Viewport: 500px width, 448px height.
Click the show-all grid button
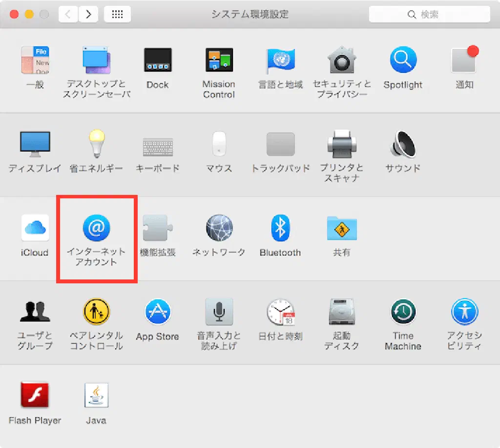pyautogui.click(x=117, y=14)
